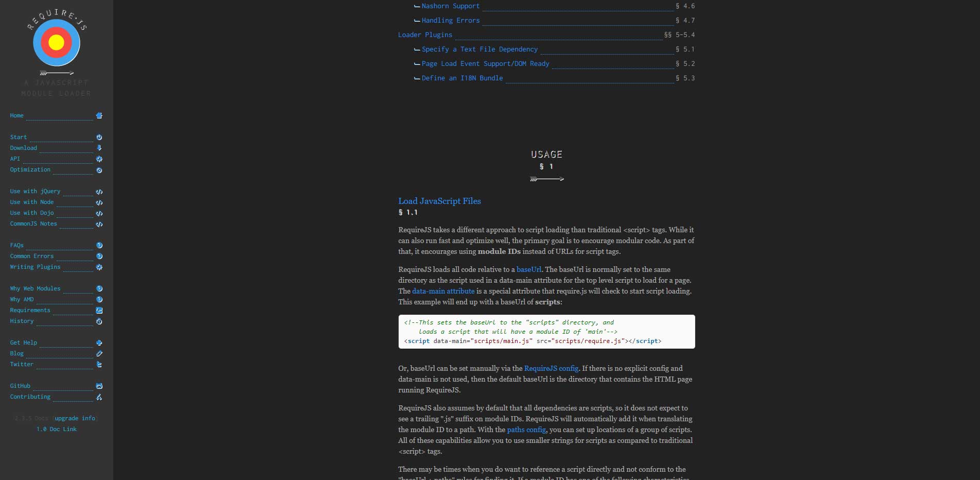The height and width of the screenshot is (480, 980).
Task: Jump to Page Load Event Support/DOM Ready
Action: coord(486,64)
